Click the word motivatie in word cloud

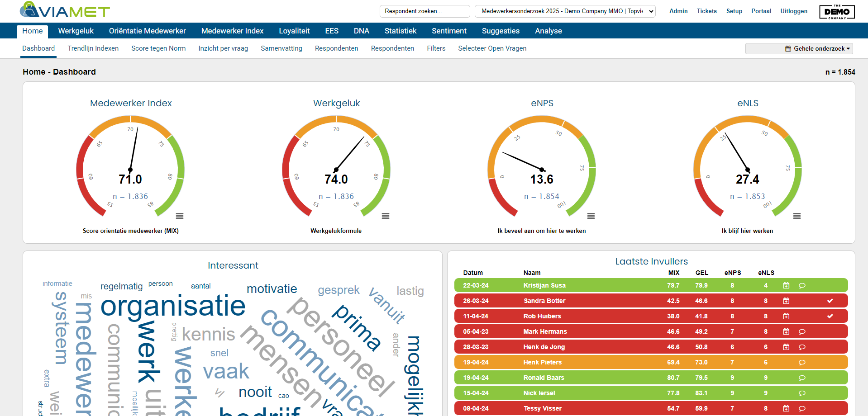point(272,289)
